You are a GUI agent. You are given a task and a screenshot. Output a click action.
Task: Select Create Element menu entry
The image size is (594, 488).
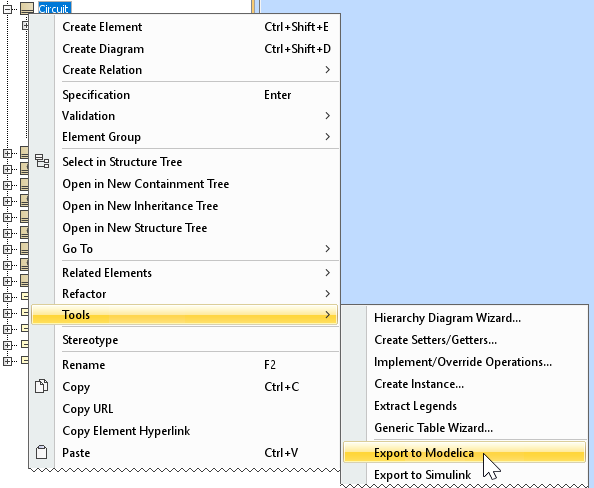(185, 27)
